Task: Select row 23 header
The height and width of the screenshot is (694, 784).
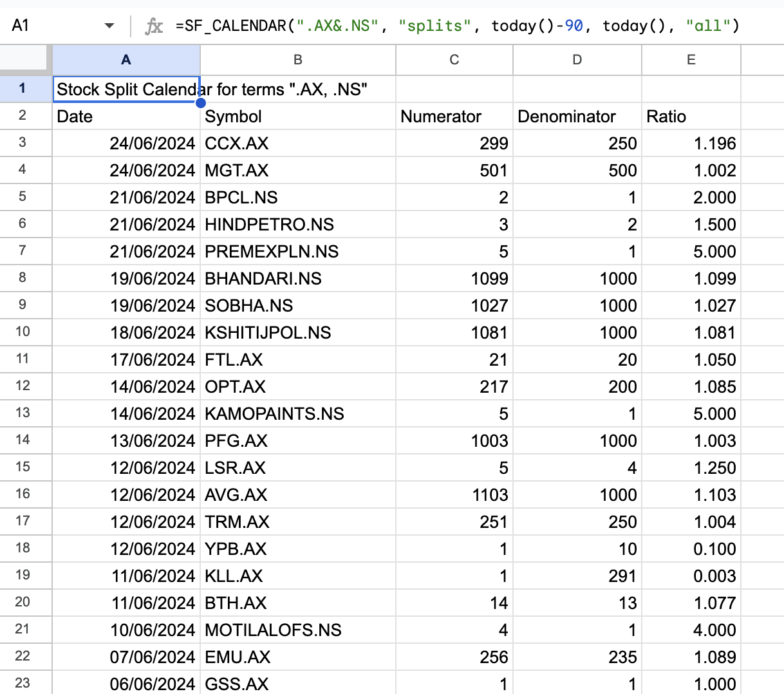Action: pos(26,682)
